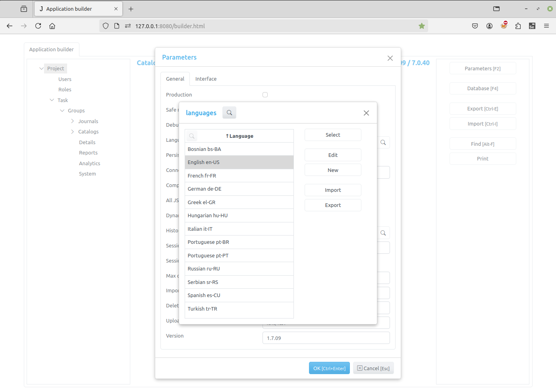Click the browser reload icon
Viewport: 556px width, 392px height.
[38, 26]
